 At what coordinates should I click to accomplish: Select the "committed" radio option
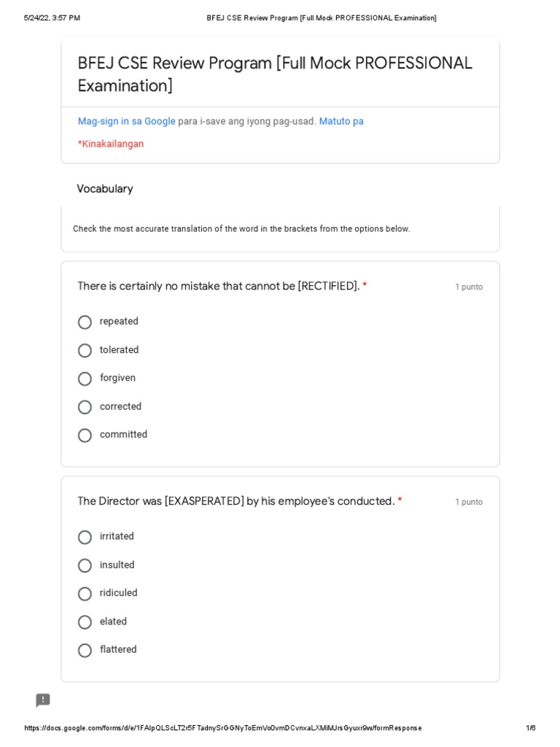(x=85, y=436)
